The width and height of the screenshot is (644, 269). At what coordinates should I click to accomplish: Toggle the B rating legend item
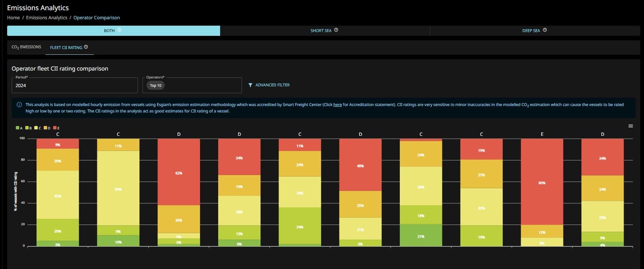[29, 128]
